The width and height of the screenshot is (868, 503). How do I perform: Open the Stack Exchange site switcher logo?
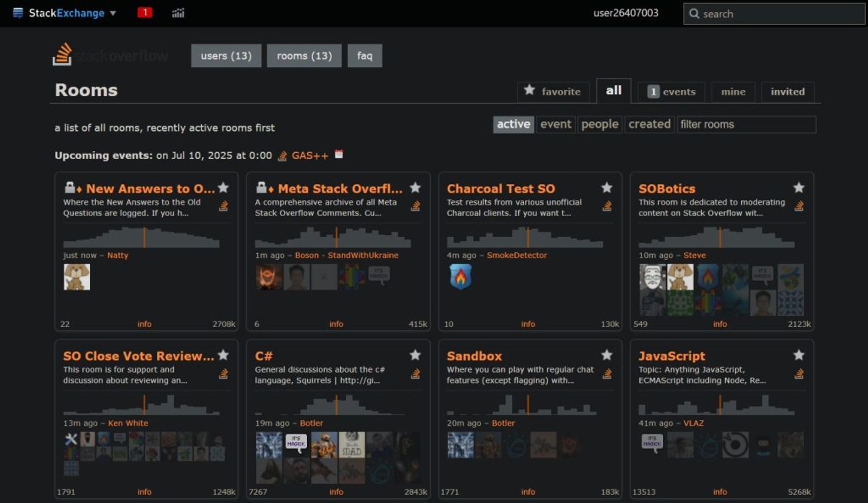coord(18,13)
